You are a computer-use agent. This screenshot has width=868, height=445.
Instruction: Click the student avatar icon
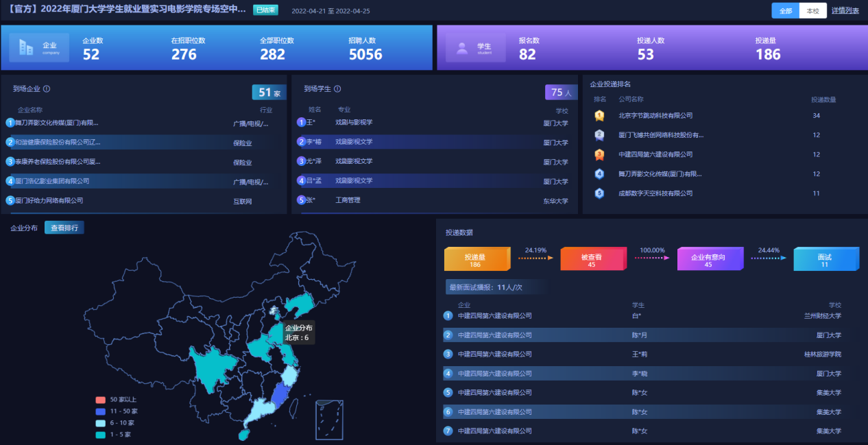(x=462, y=48)
